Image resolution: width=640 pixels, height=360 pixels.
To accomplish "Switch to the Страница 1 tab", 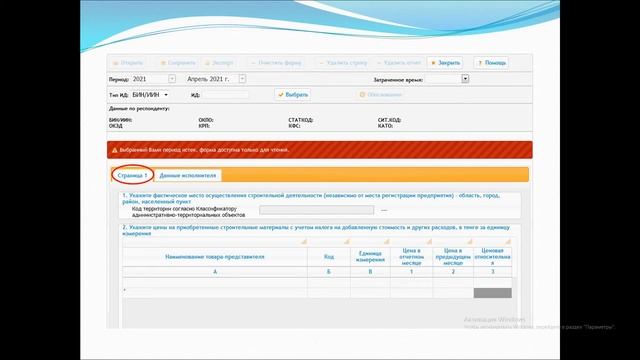I will (x=132, y=175).
